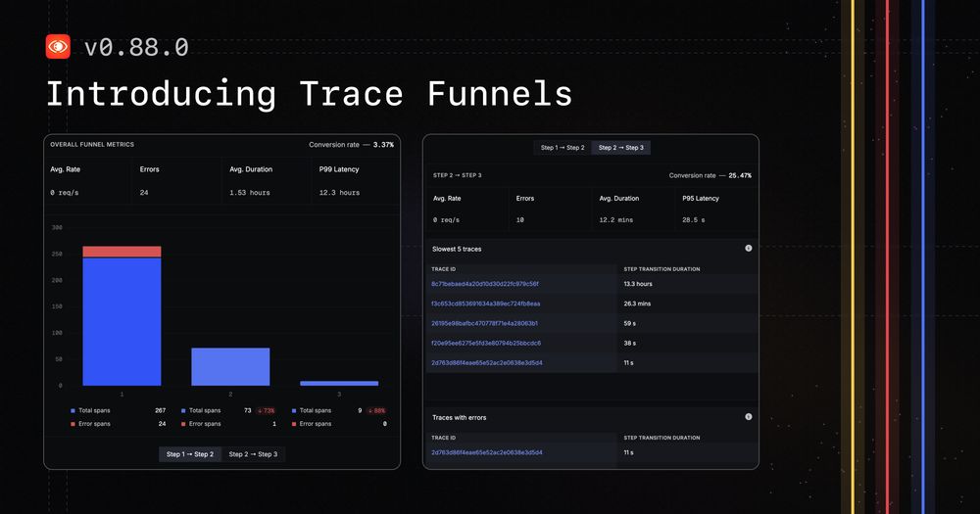Click the OVERALL FUNNEL METRICS heading

(x=92, y=144)
